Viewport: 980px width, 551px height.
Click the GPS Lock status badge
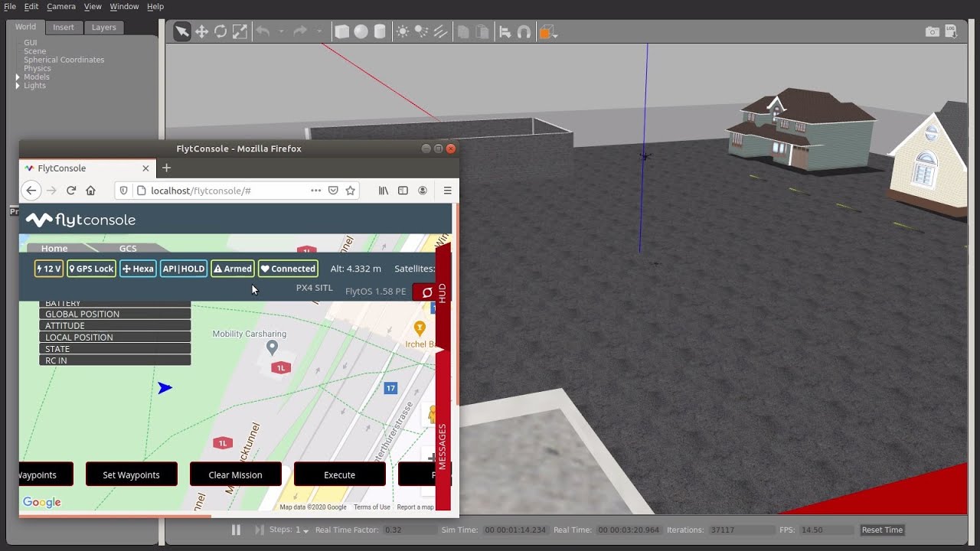[91, 269]
